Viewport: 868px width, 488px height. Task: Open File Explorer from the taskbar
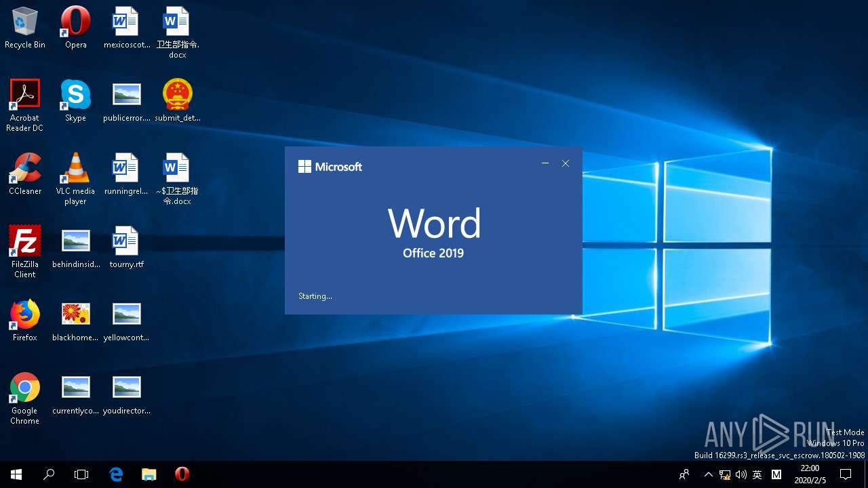tap(149, 474)
